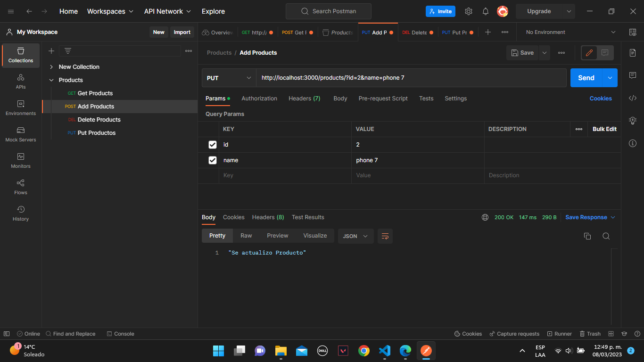This screenshot has height=362, width=644.
Task: Search within the response body
Action: click(x=606, y=236)
